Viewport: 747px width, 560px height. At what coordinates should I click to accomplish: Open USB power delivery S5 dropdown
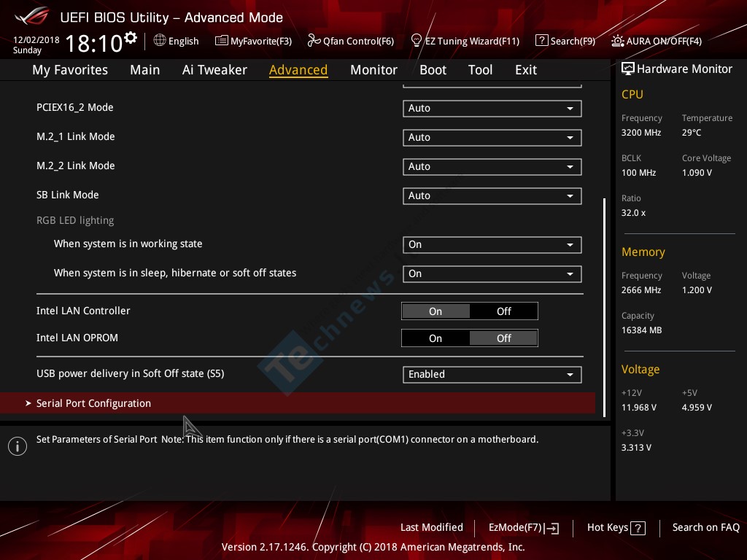(492, 374)
